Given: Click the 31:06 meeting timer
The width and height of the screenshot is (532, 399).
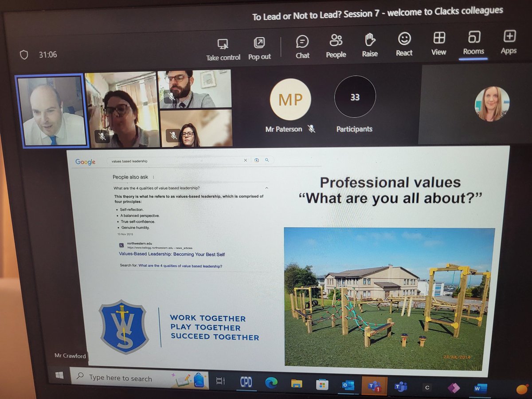Looking at the screenshot, I should coord(48,55).
